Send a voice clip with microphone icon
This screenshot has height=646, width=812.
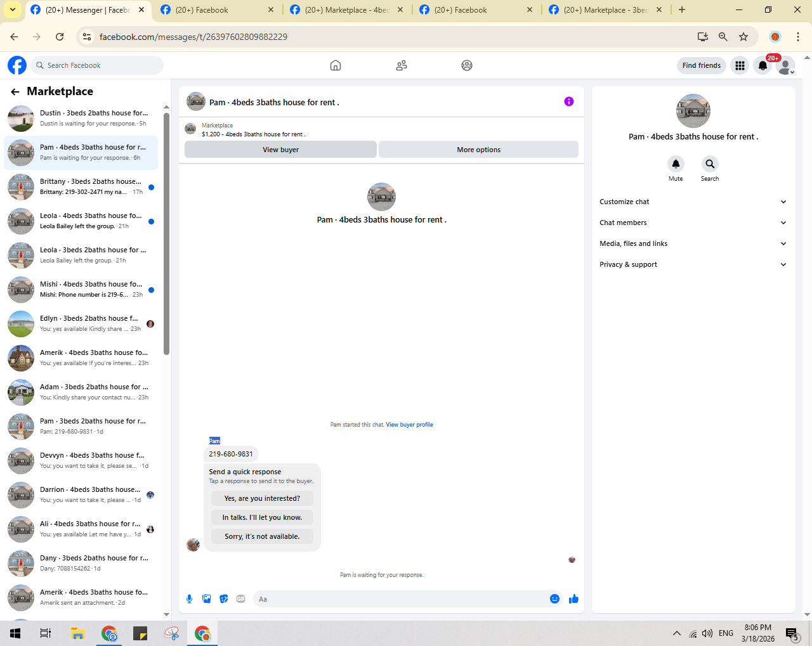[189, 599]
